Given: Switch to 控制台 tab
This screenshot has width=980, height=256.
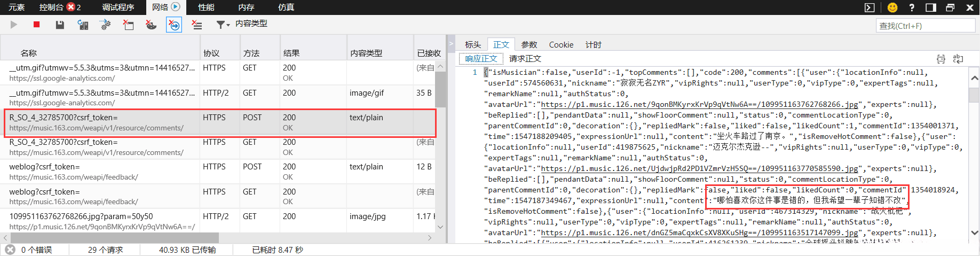Looking at the screenshot, I should tap(52, 7).
